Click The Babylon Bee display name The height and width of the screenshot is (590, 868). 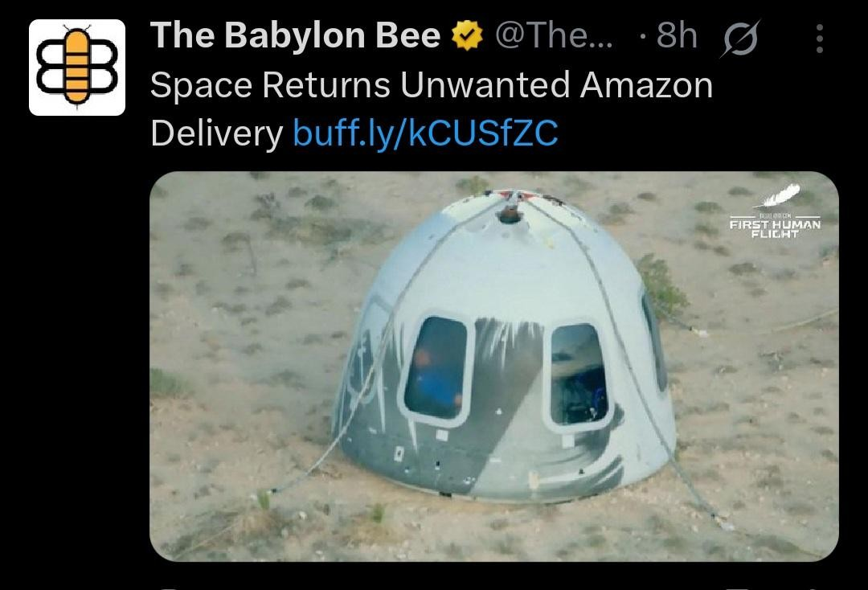pyautogui.click(x=295, y=35)
